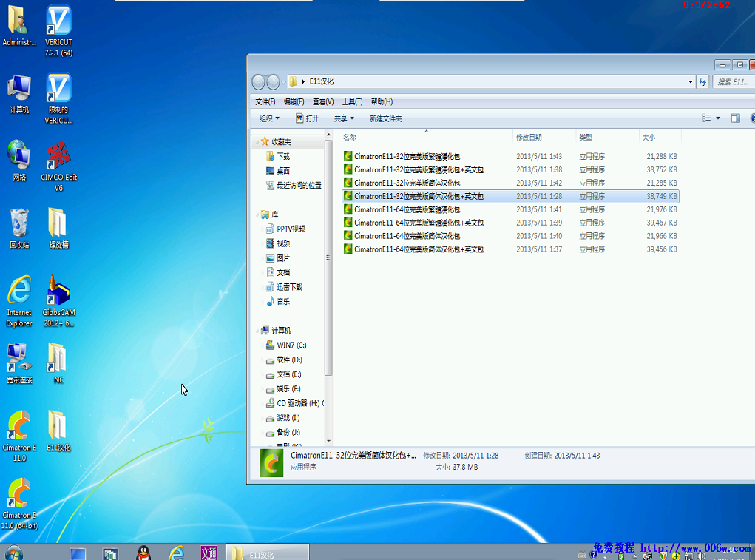Screen dimensions: 755x560
Task: Launch the CIMCO Edit V6 shortcut
Action: (x=58, y=166)
